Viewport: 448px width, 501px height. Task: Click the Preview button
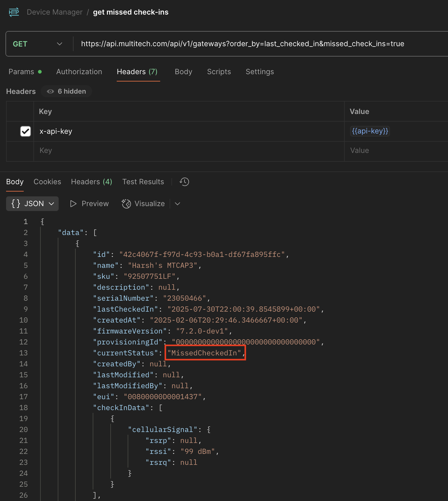[89, 204]
